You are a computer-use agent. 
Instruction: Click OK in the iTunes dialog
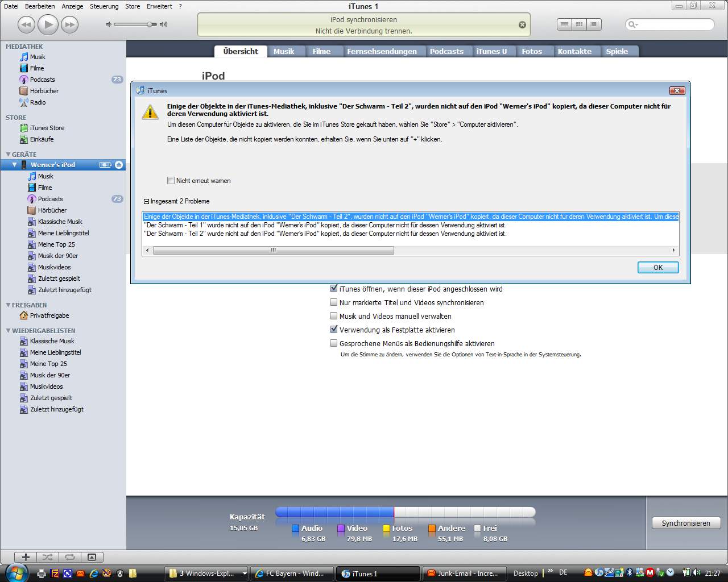point(658,268)
